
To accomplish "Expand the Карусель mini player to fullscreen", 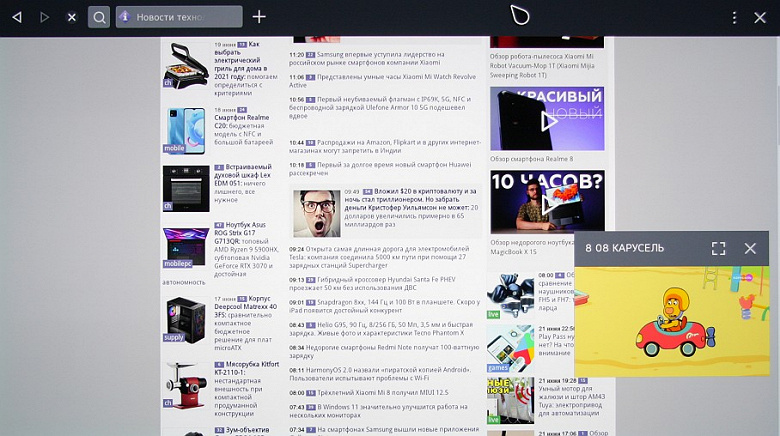I will [718, 248].
